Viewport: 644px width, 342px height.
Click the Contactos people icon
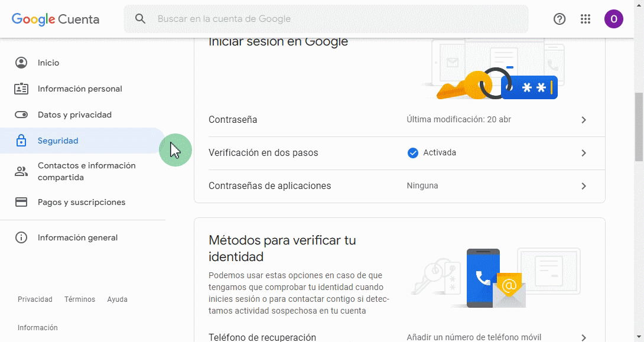pyautogui.click(x=21, y=171)
